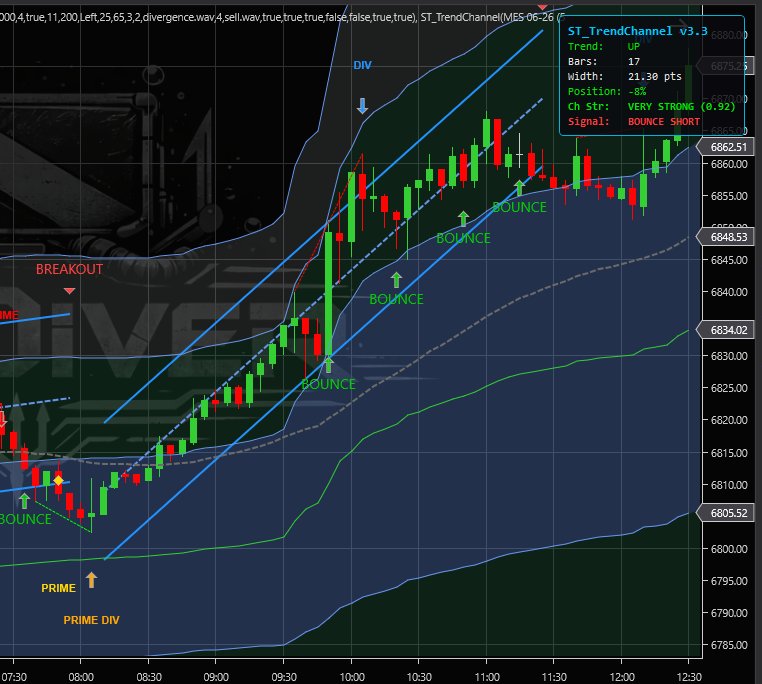Viewport: 762px width, 684px height.
Task: Click the orange up arrow beside PRIME
Action: (x=91, y=580)
